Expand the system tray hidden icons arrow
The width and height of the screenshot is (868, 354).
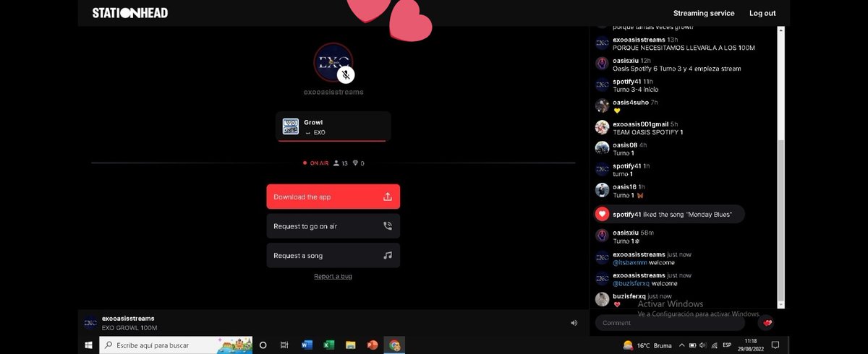[681, 345]
